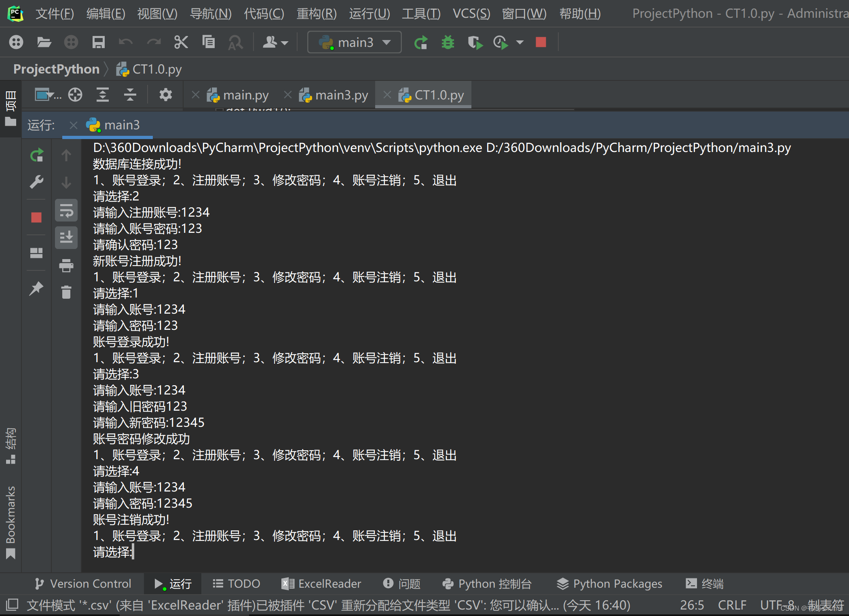Open the 工具(T) menu

(x=421, y=14)
